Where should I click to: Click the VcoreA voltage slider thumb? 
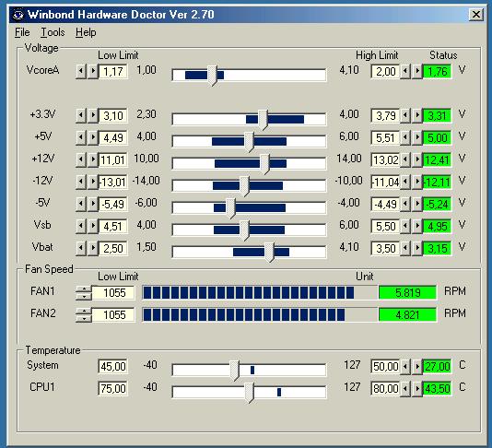pyautogui.click(x=213, y=76)
